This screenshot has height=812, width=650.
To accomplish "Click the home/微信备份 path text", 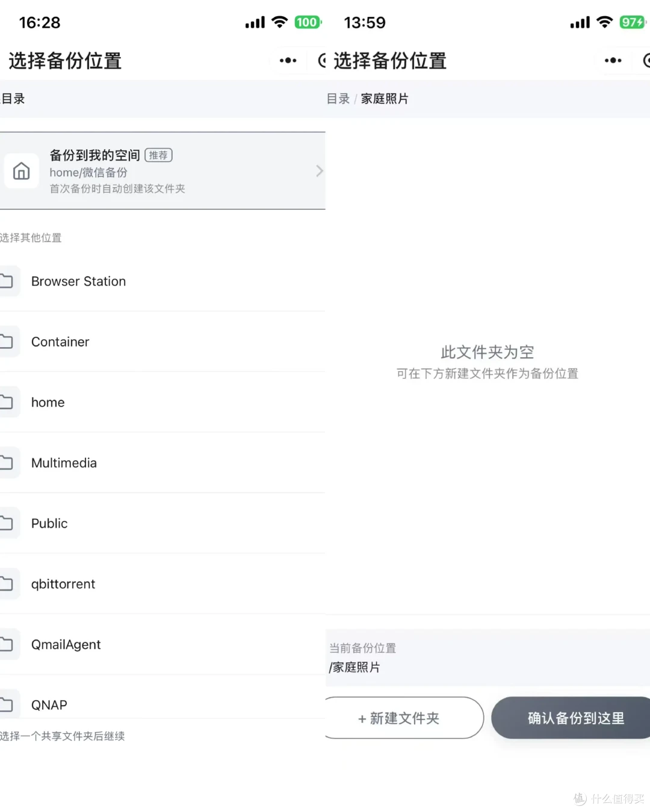I will [88, 173].
